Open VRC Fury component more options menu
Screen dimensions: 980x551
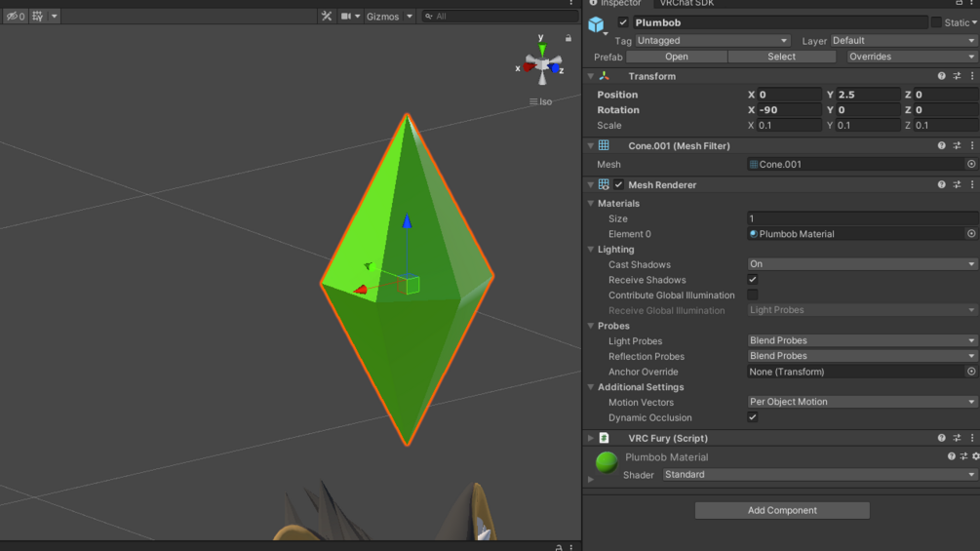[x=972, y=439]
